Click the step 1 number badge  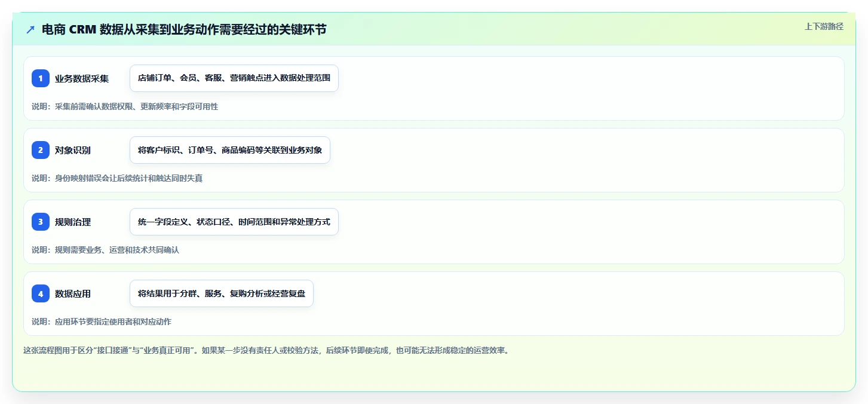coord(41,78)
